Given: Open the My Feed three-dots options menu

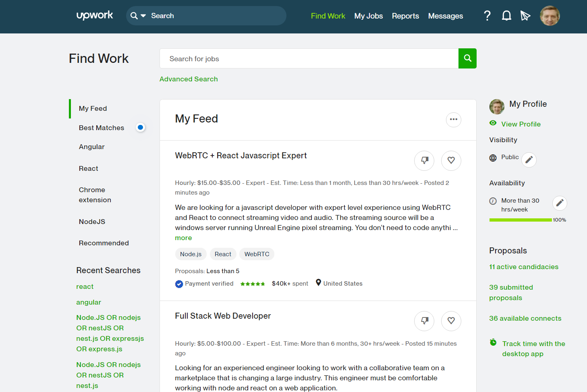Looking at the screenshot, I should pos(454,120).
